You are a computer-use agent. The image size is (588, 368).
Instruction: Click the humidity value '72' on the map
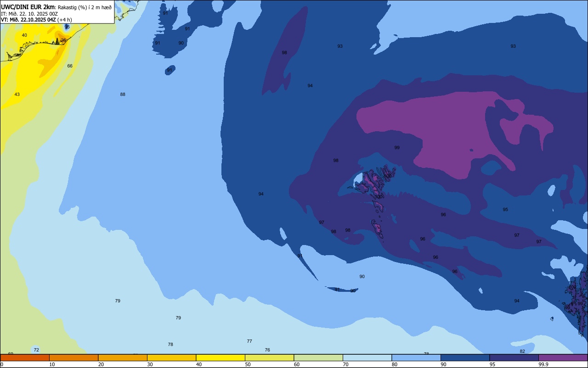(36, 350)
